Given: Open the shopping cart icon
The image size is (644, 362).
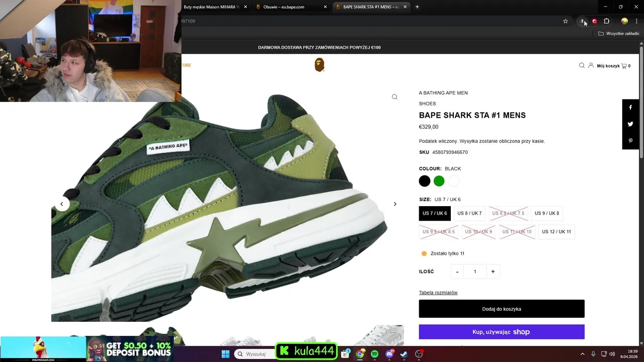Looking at the screenshot, I should [x=624, y=66].
